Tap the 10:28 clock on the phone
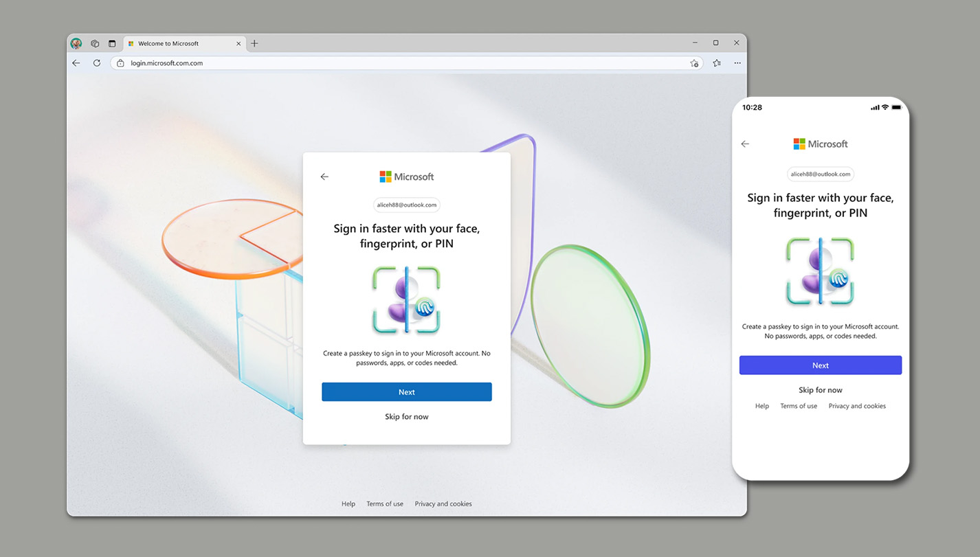The image size is (980, 557). click(753, 108)
